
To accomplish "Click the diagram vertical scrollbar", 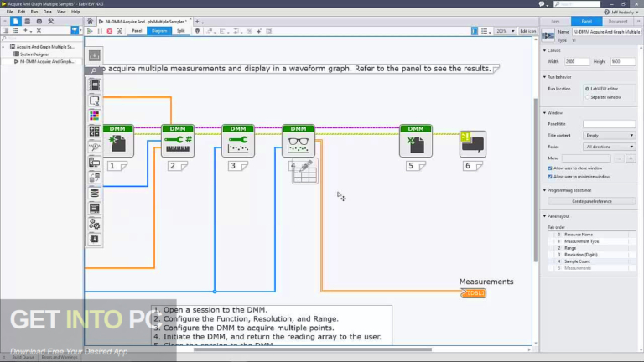I will [535, 180].
